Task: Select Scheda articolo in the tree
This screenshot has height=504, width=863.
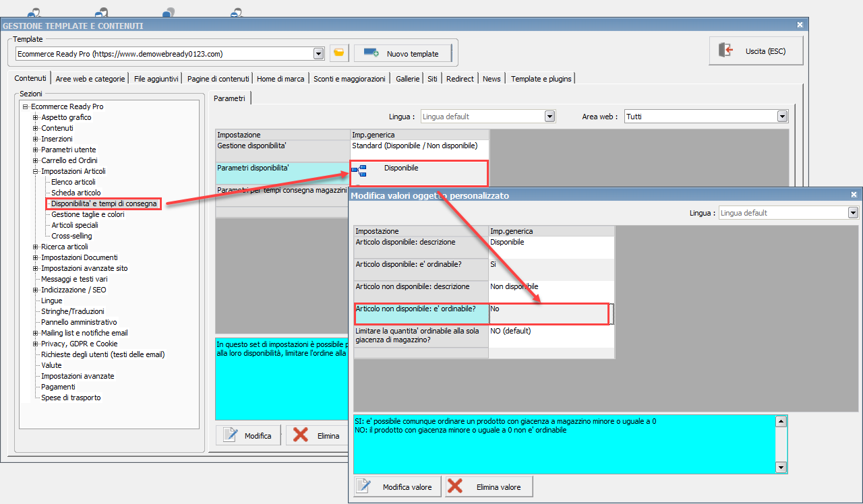Action: [x=76, y=193]
